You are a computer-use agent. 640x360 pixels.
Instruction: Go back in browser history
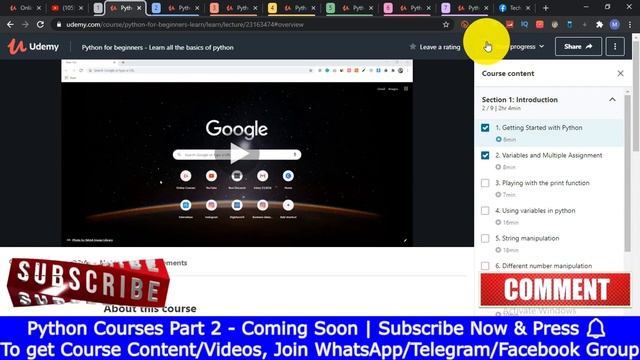click(10, 24)
